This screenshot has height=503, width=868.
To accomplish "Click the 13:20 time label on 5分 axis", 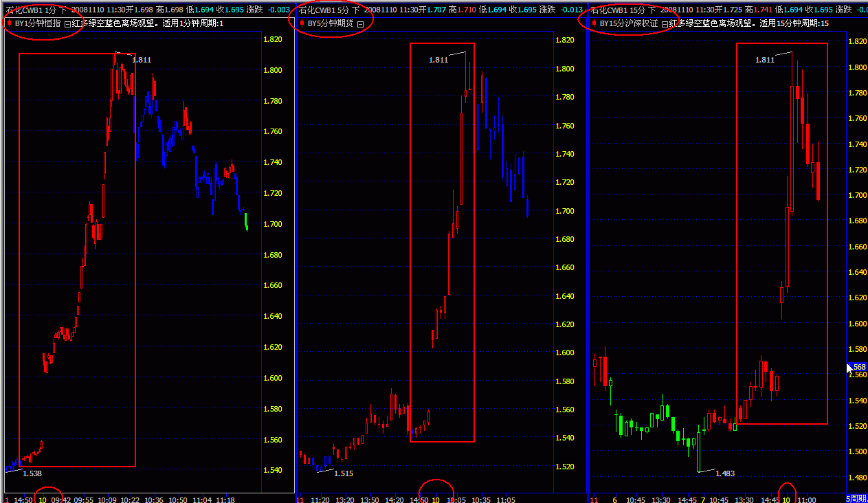I will click(344, 500).
